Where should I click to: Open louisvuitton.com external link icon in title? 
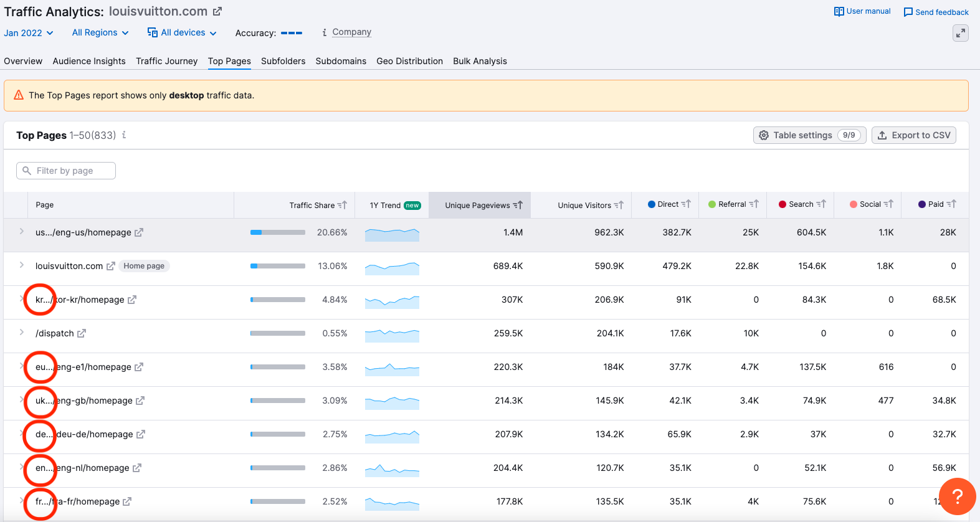click(x=217, y=11)
